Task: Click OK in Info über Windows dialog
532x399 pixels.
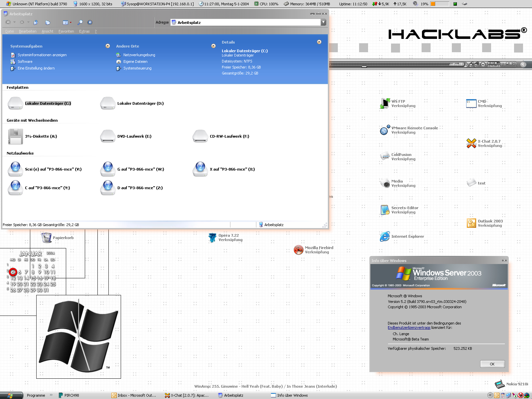Action: [x=492, y=364]
